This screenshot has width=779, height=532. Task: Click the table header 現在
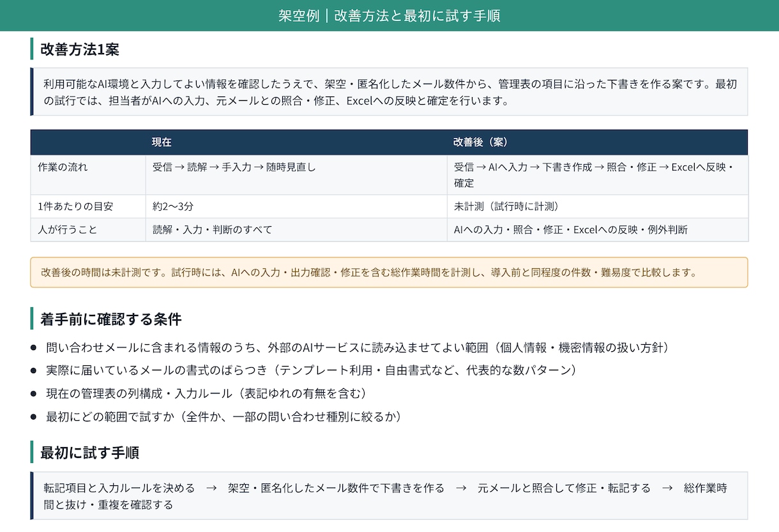click(x=296, y=142)
